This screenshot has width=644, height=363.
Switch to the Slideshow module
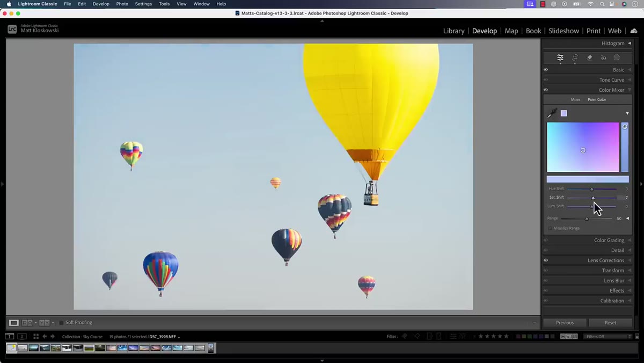(x=563, y=31)
